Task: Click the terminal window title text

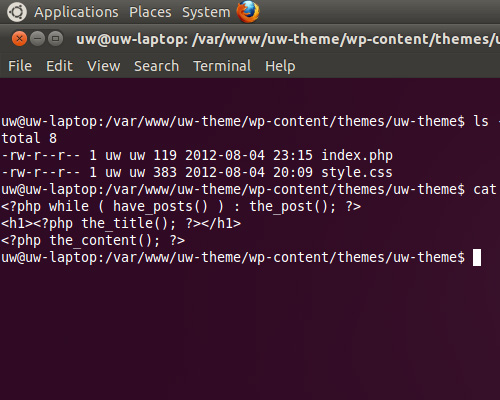Action: [288, 39]
